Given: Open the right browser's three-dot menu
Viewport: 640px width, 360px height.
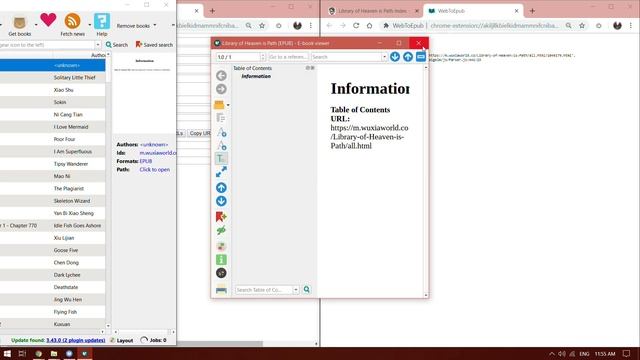Looking at the screenshot, I should [x=631, y=26].
